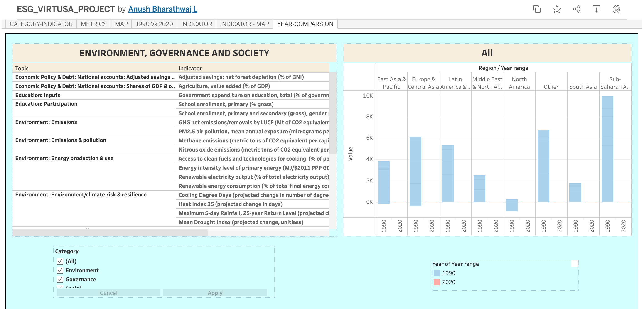Uncheck the Governance category checkbox
This screenshot has height=309, width=644.
[x=60, y=279]
